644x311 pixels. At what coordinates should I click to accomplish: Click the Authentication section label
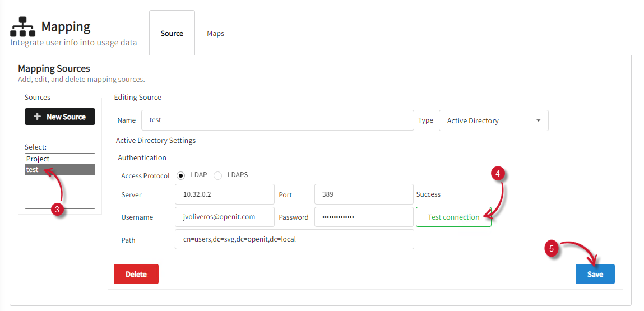coord(142,157)
